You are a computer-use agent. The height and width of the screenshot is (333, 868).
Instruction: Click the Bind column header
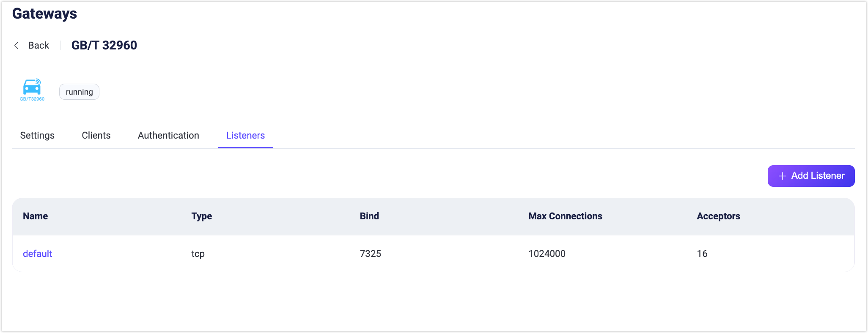(369, 216)
